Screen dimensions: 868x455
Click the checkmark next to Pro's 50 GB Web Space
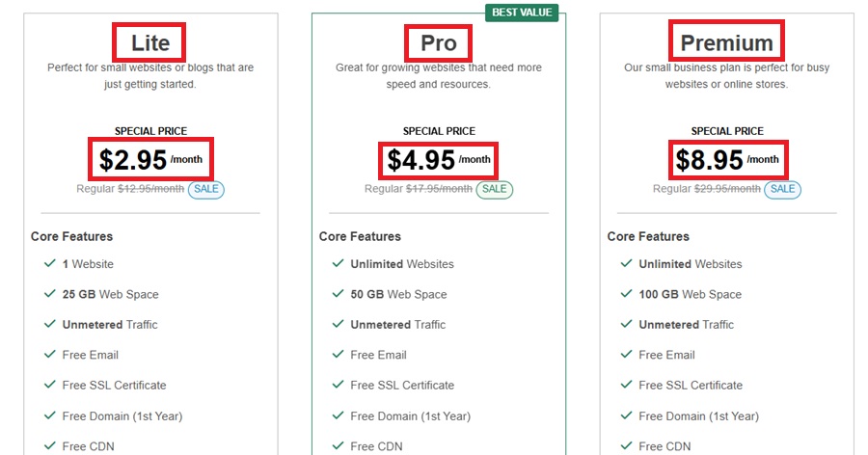pos(338,294)
